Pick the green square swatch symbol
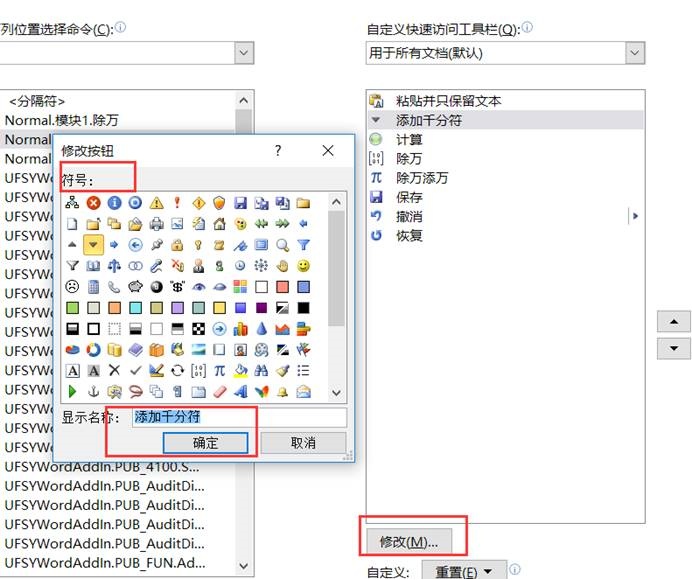Screen dimensions: 692x580 coord(72,308)
